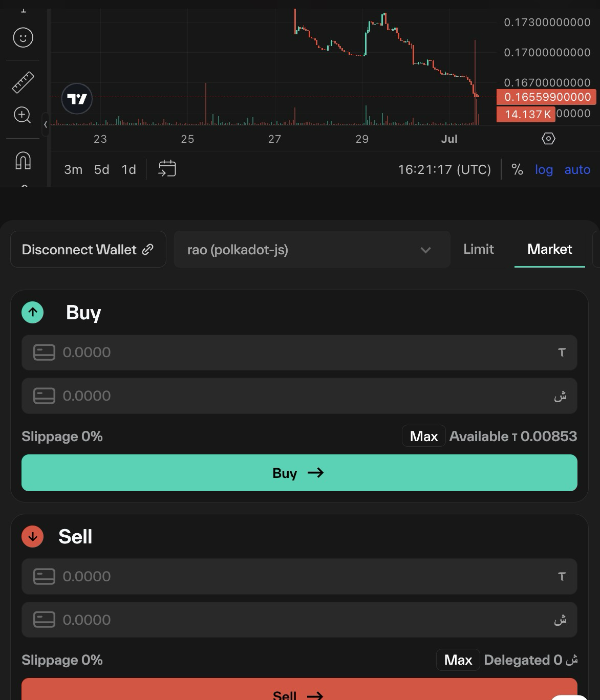Viewport: 600px width, 700px height.
Task: Open chart settings hexagon gear icon
Action: (548, 139)
